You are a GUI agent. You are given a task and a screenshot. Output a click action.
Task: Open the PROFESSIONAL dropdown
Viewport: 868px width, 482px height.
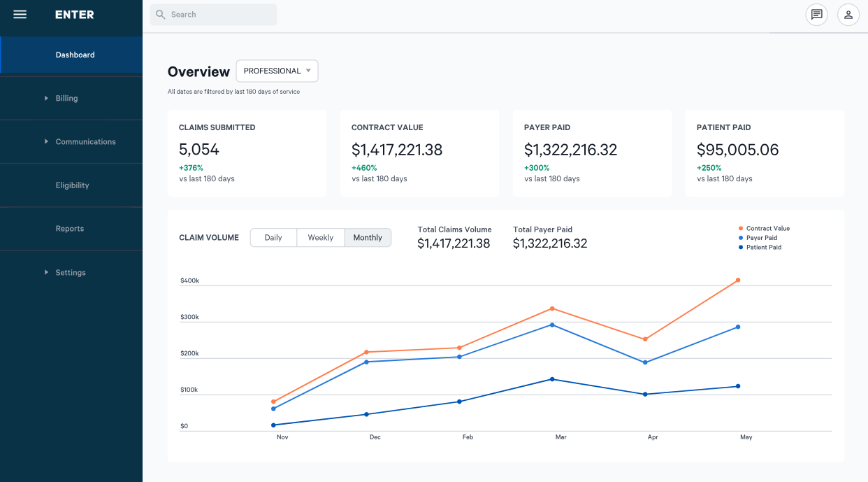coord(277,71)
